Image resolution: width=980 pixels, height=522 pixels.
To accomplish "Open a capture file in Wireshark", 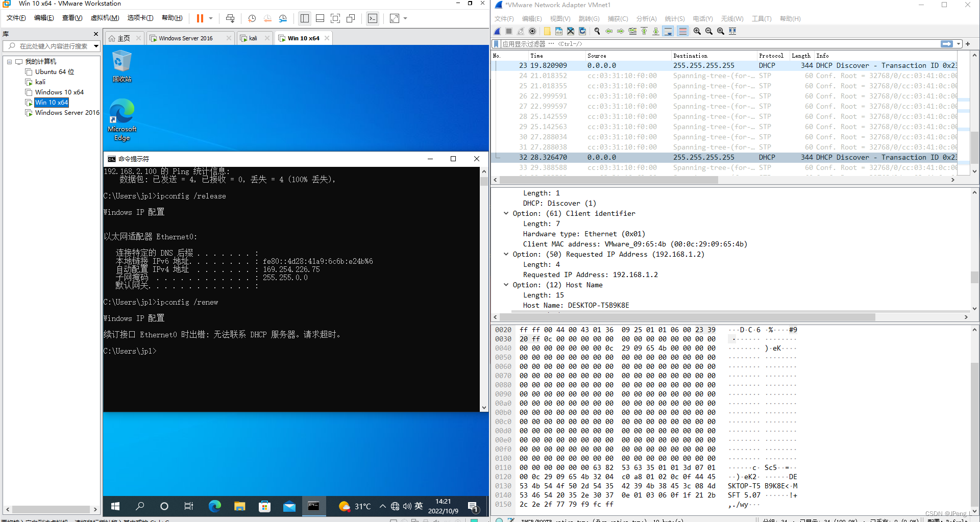I will coord(547,31).
